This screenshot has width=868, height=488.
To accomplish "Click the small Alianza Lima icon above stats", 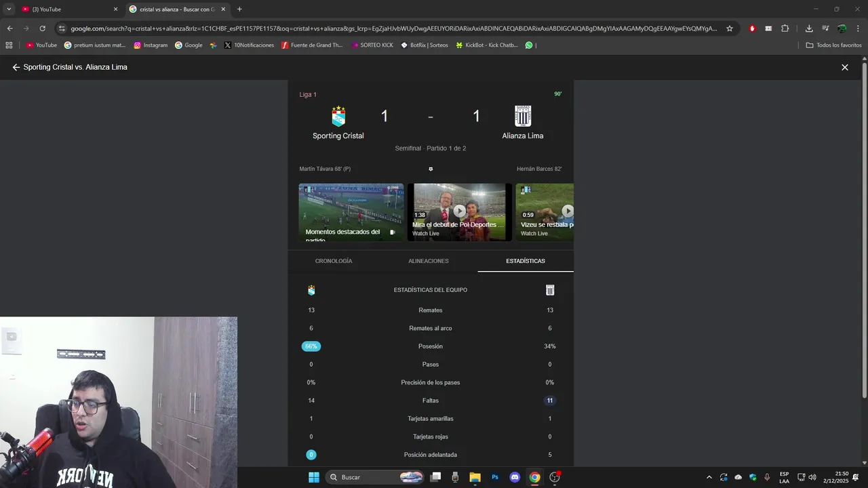I will 550,290.
